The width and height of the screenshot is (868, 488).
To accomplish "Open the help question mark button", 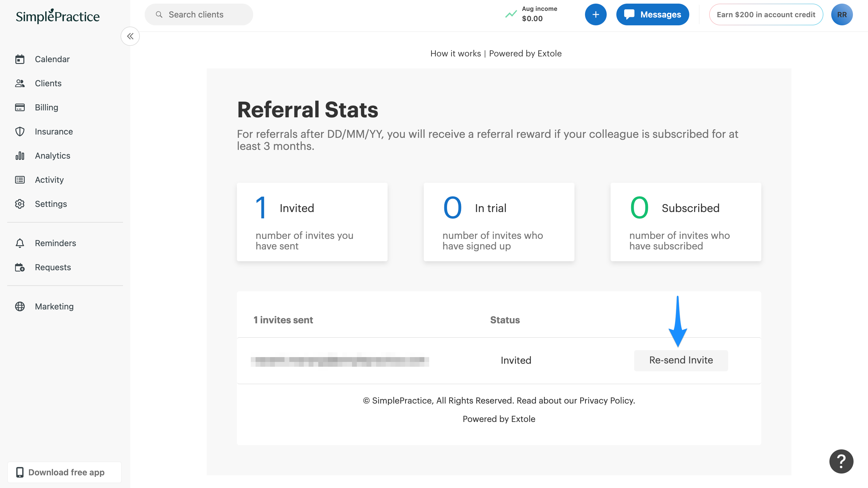I will pos(841,461).
